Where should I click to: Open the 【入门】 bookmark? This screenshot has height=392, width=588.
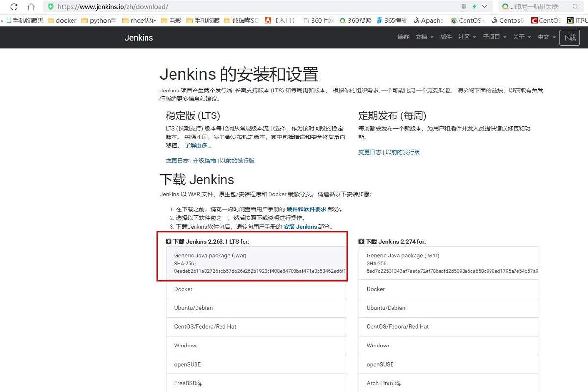(x=280, y=20)
